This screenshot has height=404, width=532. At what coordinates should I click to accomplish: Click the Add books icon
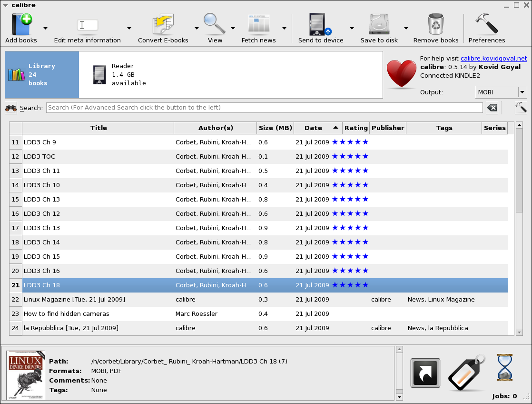21,24
